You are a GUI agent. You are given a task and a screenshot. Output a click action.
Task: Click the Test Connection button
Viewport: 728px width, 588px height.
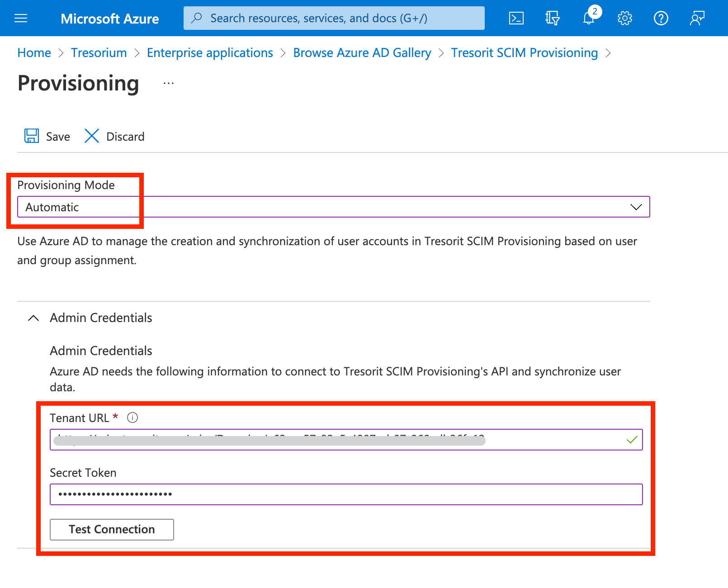coord(112,529)
